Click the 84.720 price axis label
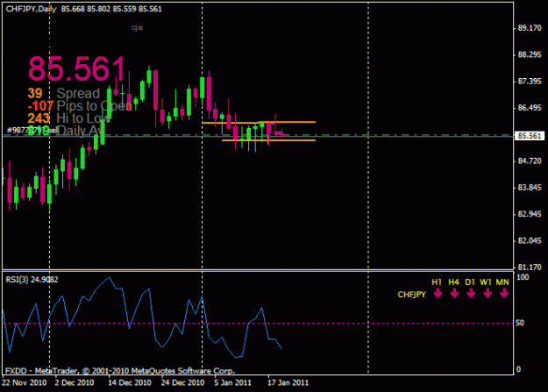Image resolution: width=548 pixels, height=392 pixels. click(529, 161)
